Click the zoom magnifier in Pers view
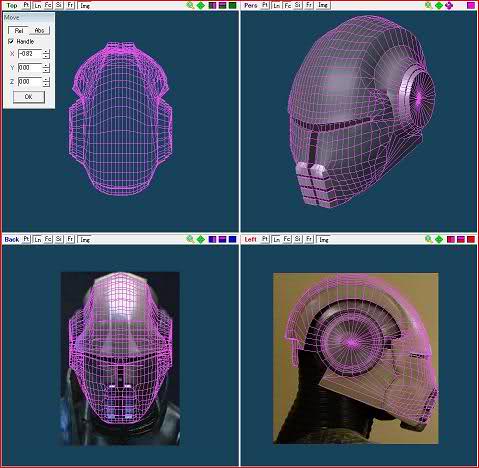Screen dimensions: 479x468 pyautogui.click(x=429, y=5)
